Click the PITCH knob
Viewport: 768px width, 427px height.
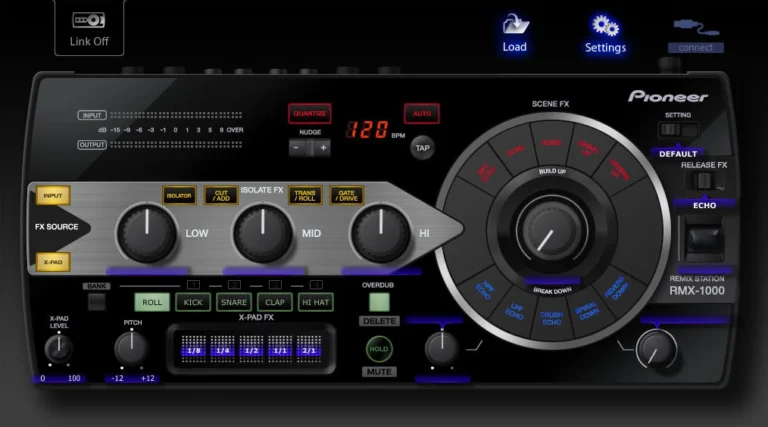(131, 348)
